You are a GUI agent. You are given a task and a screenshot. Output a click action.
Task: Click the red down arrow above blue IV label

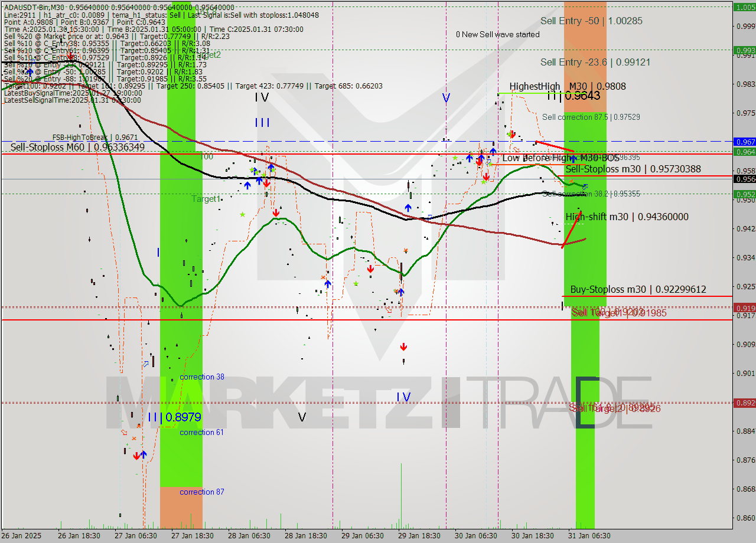click(x=403, y=347)
